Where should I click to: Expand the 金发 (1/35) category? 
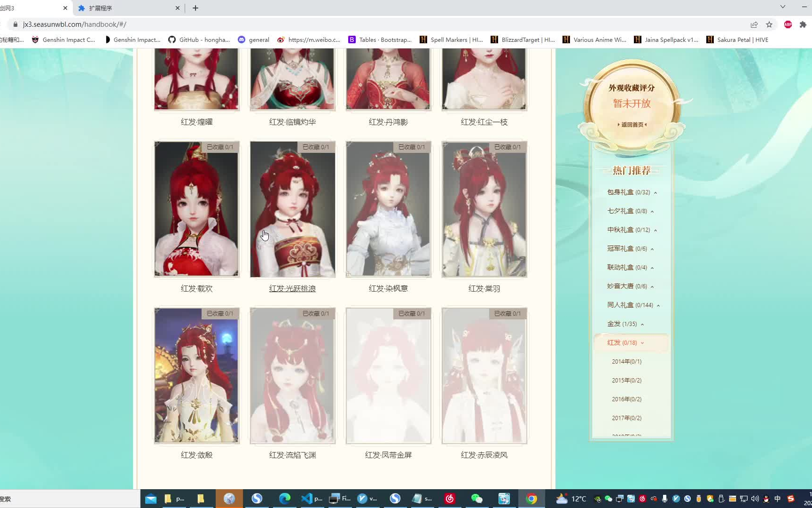pos(625,324)
